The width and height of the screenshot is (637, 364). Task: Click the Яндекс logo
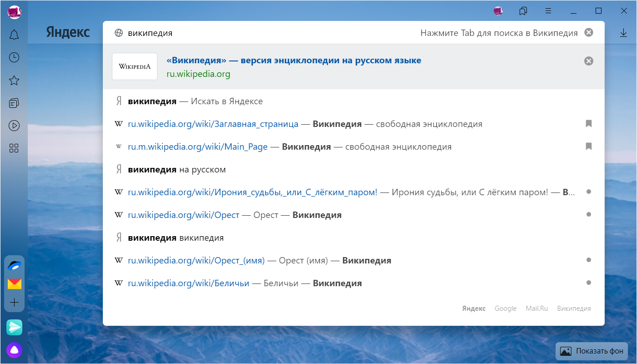click(x=68, y=32)
